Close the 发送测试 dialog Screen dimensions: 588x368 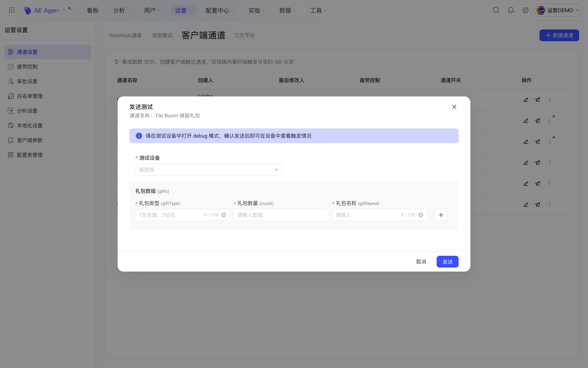[454, 107]
